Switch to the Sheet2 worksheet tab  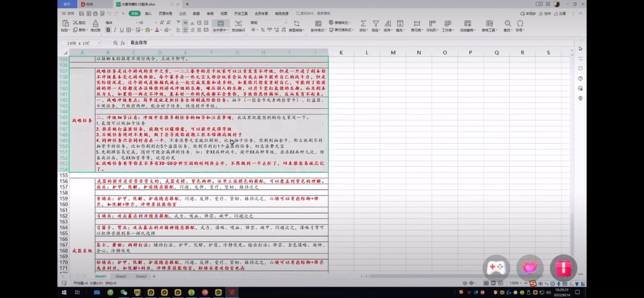pos(120,276)
